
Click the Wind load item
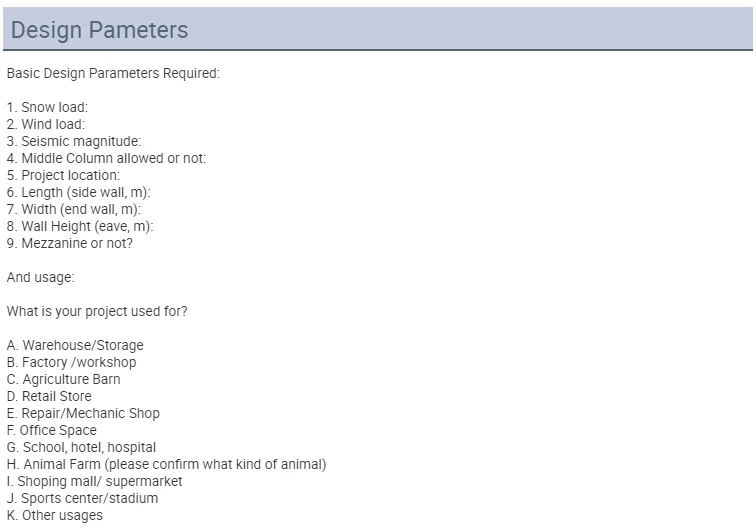(x=46, y=124)
